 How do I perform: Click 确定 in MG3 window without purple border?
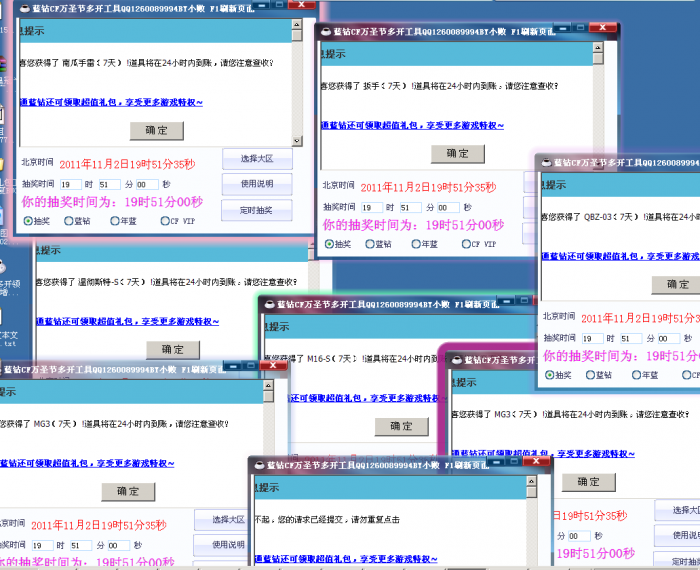[128, 491]
